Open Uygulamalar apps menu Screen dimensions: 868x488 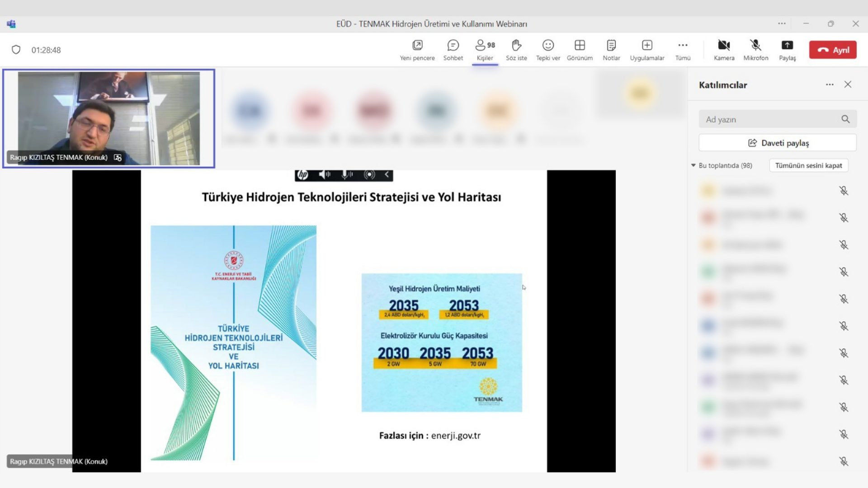coord(647,50)
